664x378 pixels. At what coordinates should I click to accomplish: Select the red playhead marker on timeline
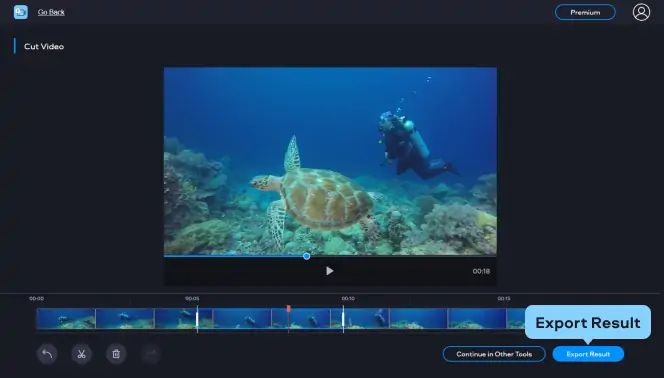(288, 309)
